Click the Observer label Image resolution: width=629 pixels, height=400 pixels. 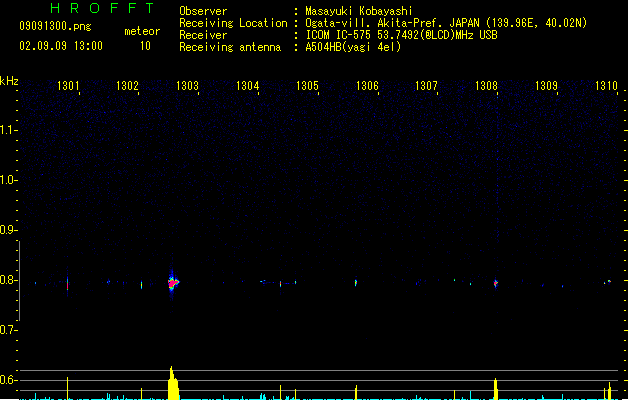(x=203, y=11)
